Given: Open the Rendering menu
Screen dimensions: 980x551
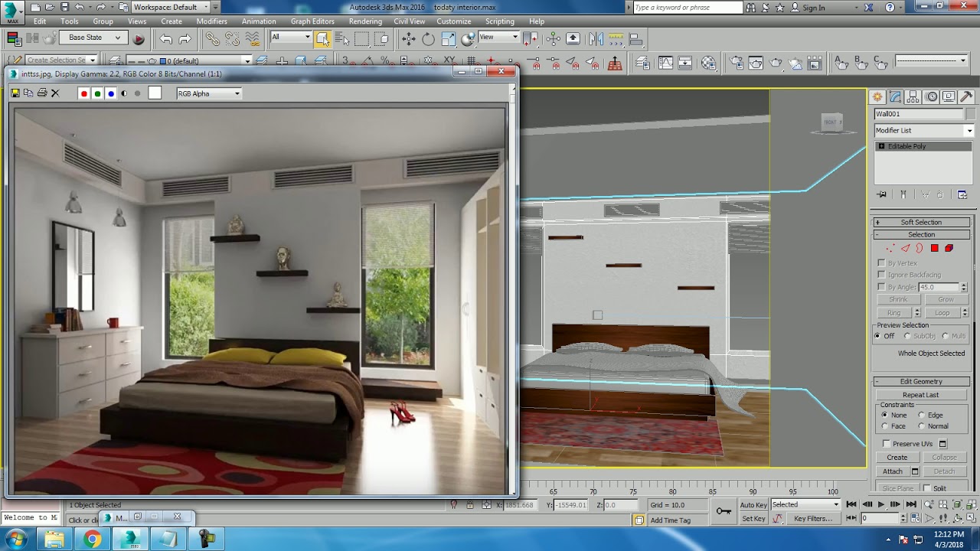Looking at the screenshot, I should 365,21.
